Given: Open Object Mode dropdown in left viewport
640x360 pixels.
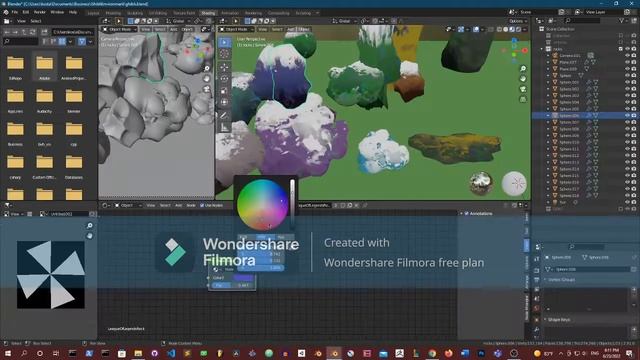Looking at the screenshot, I should coord(120,29).
